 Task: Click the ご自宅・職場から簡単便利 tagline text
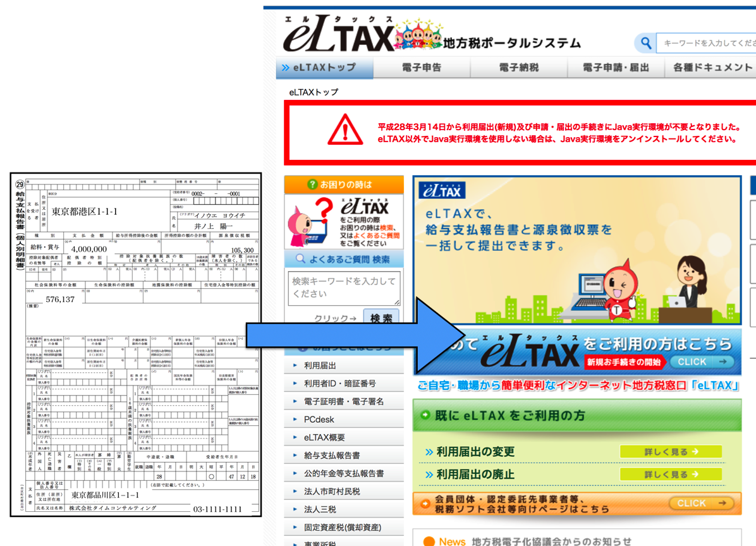578,385
